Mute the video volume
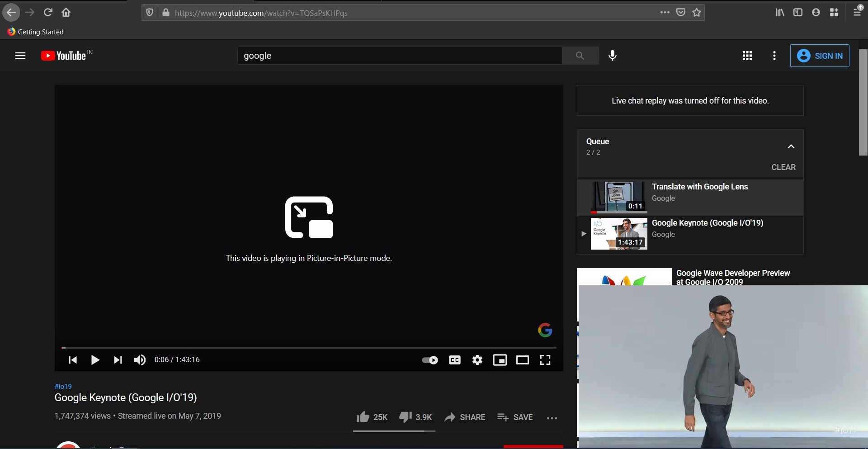Viewport: 868px width, 449px height. point(140,360)
